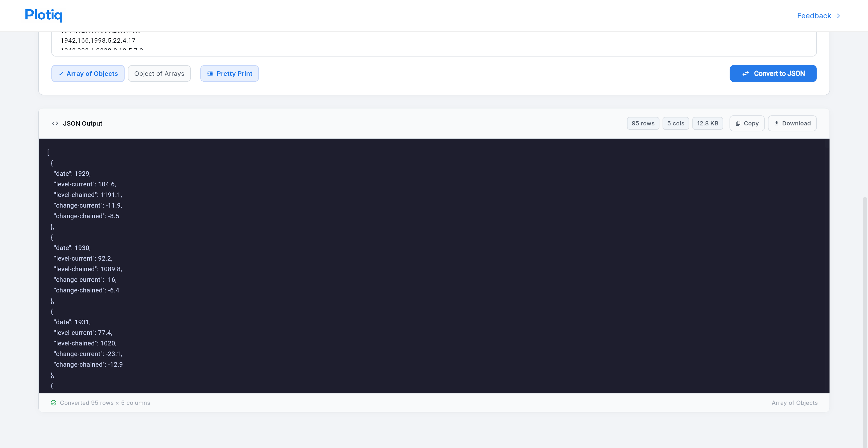
Task: Click the green conversion success checkmark
Action: 53,403
